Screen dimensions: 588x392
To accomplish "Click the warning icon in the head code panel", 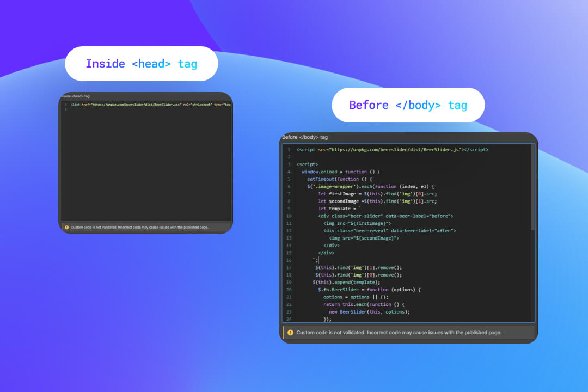I will [66, 227].
